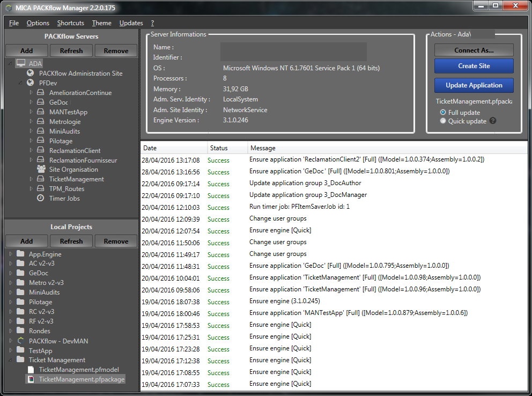532x396 pixels.
Task: Open the Shortcuts menu
Action: (71, 23)
